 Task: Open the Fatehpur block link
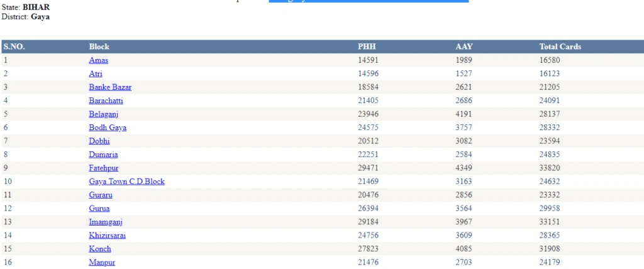click(x=103, y=168)
